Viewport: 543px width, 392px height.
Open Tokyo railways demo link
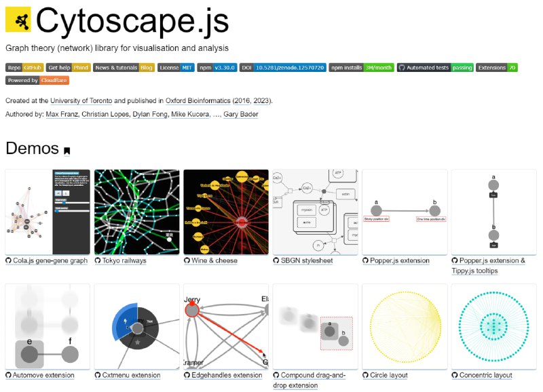tap(124, 260)
